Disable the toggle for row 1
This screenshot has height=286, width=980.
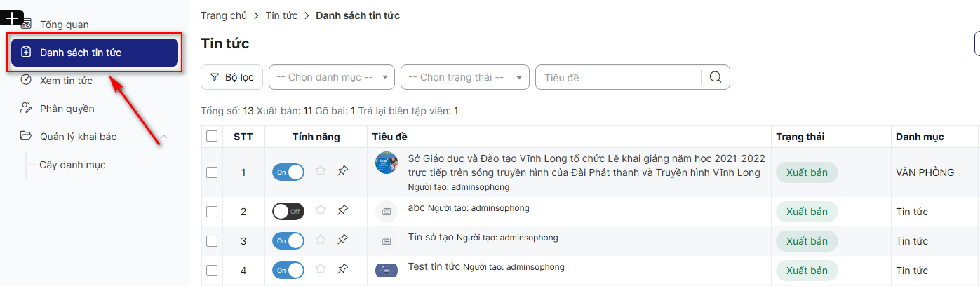tap(288, 172)
